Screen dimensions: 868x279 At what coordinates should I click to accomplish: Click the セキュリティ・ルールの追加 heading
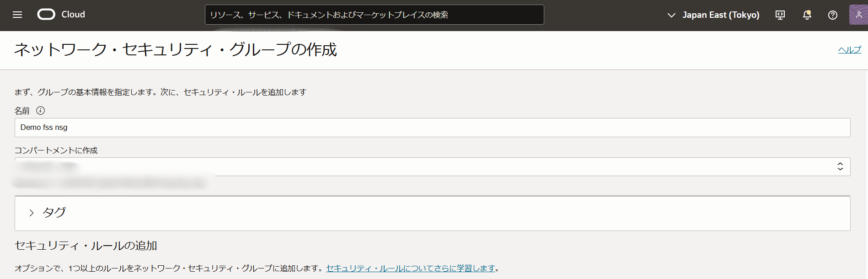(x=86, y=246)
